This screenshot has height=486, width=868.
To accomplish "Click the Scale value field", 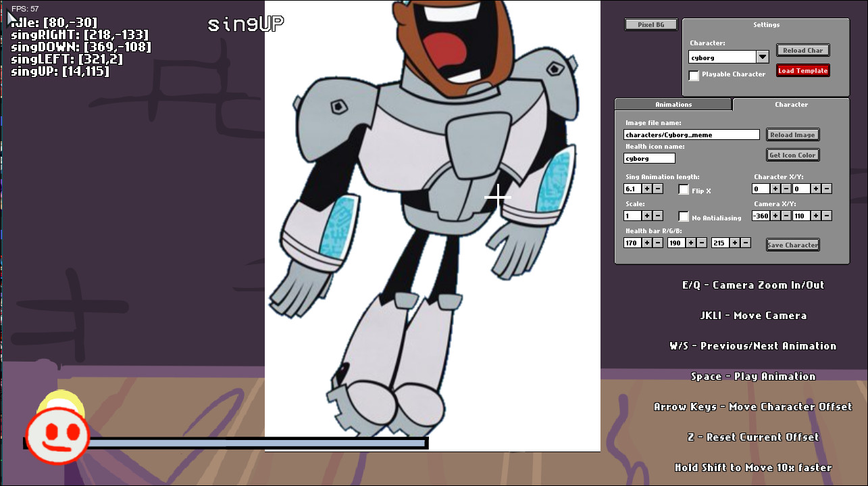I will [x=632, y=216].
